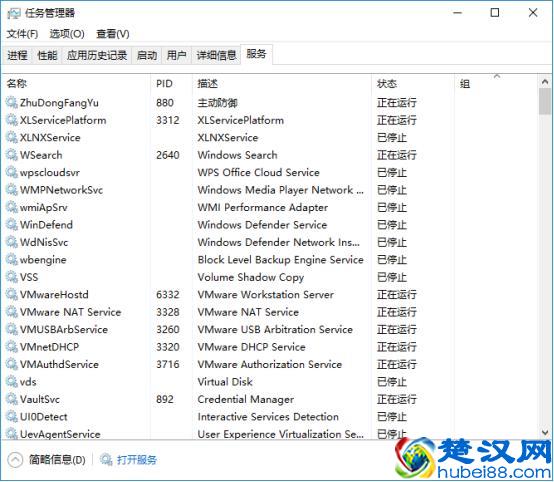The image size is (554, 482).
Task: Click the scrollbar down arrow
Action: [x=544, y=432]
